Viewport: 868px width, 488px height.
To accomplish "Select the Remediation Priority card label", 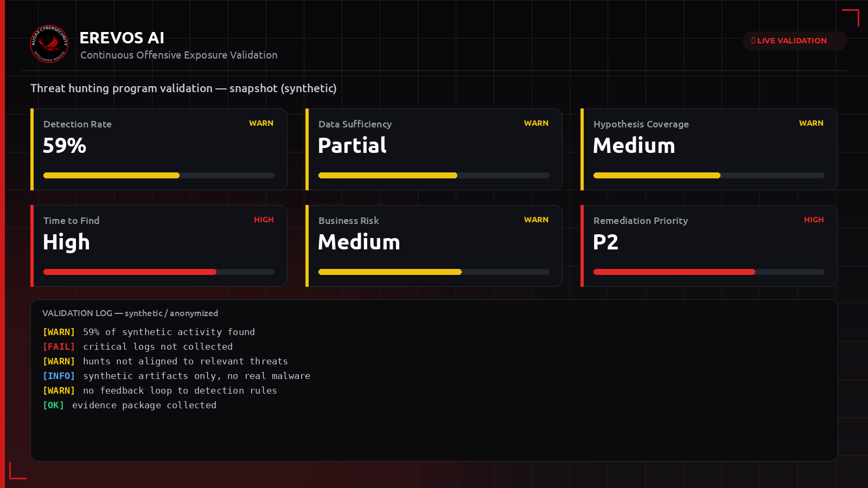I will 640,221.
